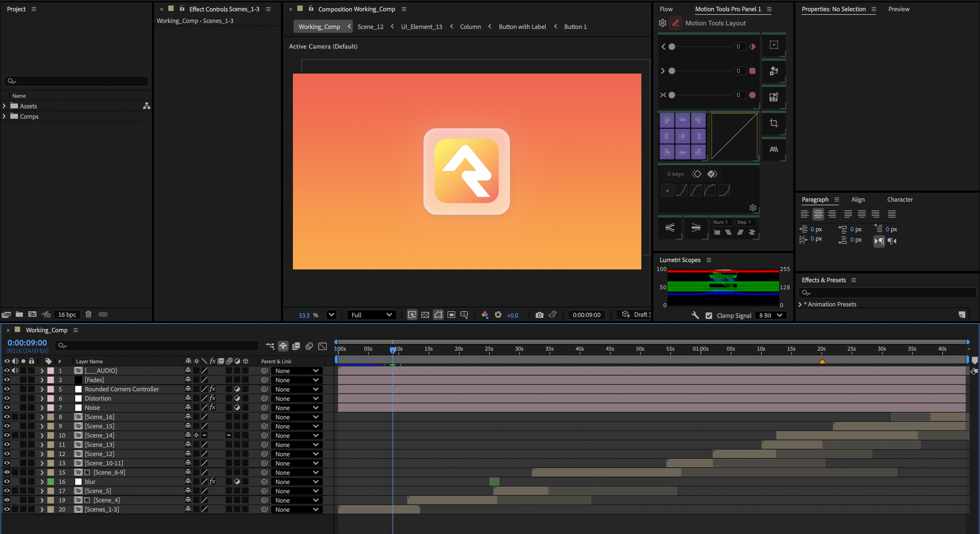Click the red pencil edit layout icon
The height and width of the screenshot is (534, 980).
point(676,23)
